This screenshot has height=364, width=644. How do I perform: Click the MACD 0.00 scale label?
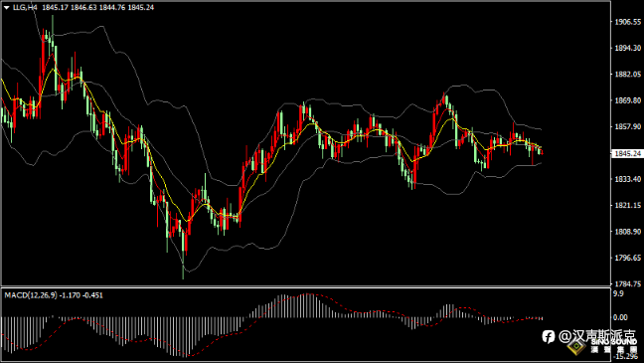coord(620,317)
